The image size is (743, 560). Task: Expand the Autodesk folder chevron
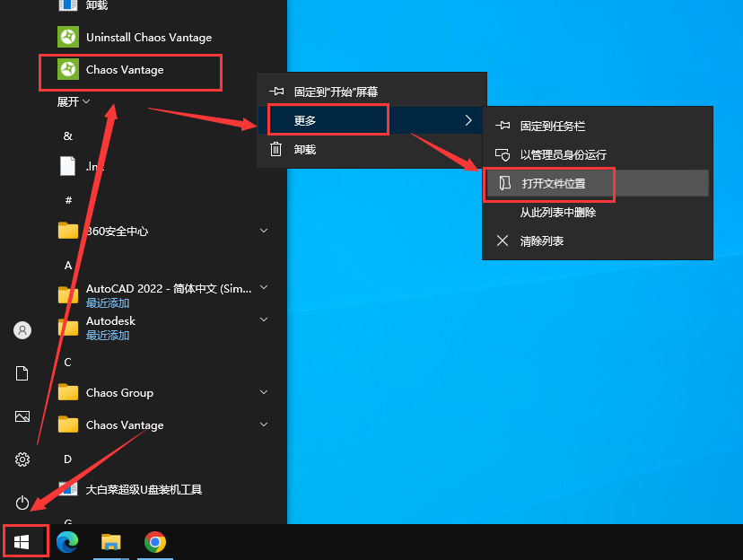[x=264, y=319]
